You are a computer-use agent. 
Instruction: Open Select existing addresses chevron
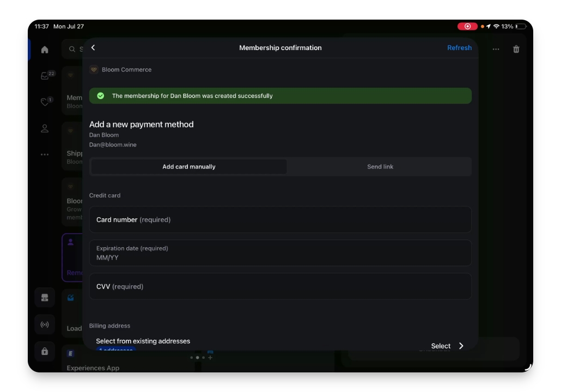pyautogui.click(x=461, y=346)
